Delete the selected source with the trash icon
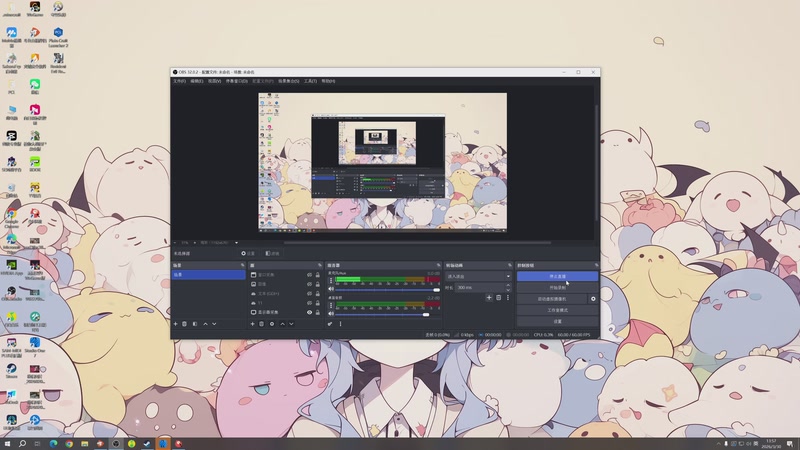800x450 pixels. [x=261, y=324]
